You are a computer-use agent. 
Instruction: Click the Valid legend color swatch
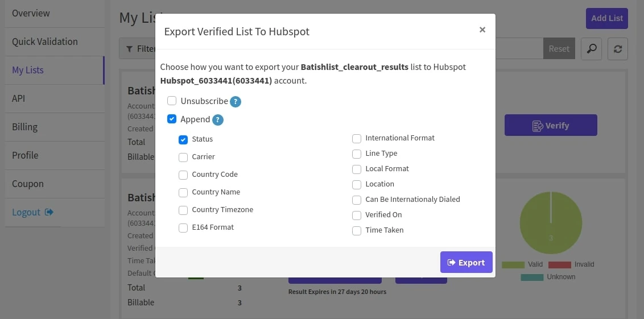[513, 265]
